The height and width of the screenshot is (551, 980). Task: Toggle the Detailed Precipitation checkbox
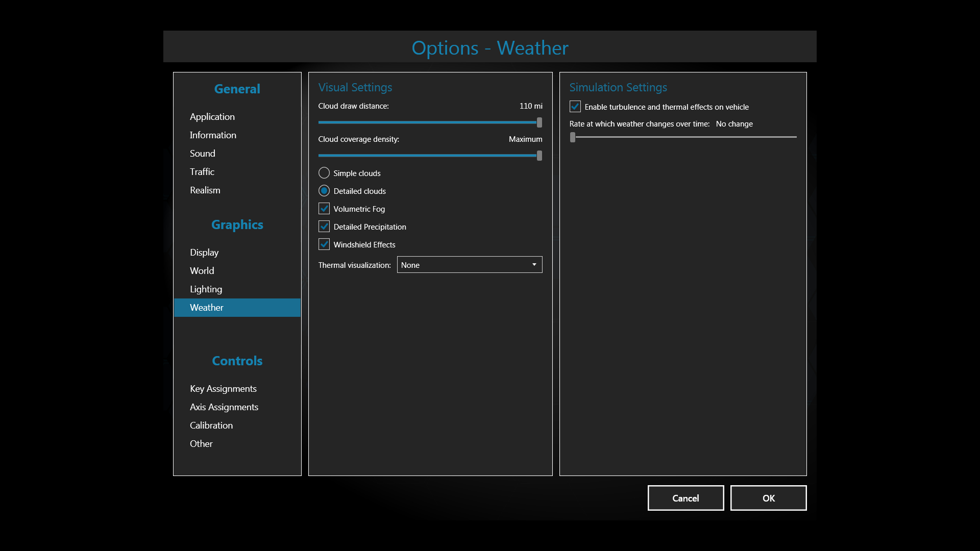pyautogui.click(x=324, y=227)
